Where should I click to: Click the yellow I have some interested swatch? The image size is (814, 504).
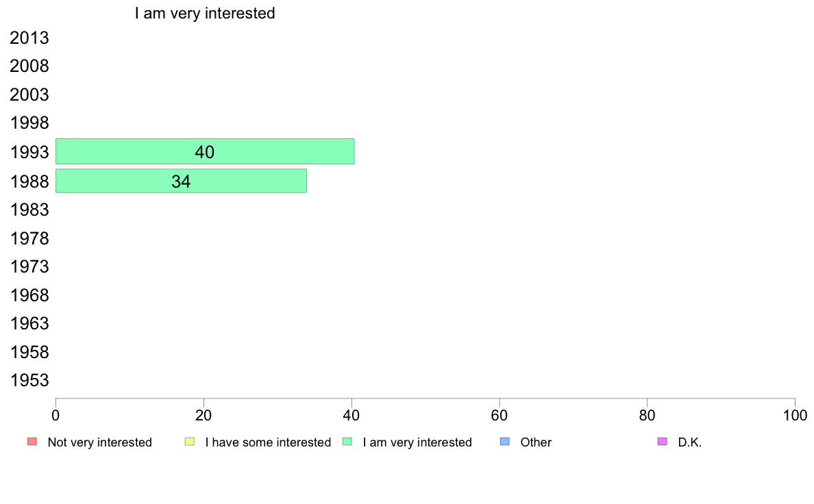[x=190, y=442]
